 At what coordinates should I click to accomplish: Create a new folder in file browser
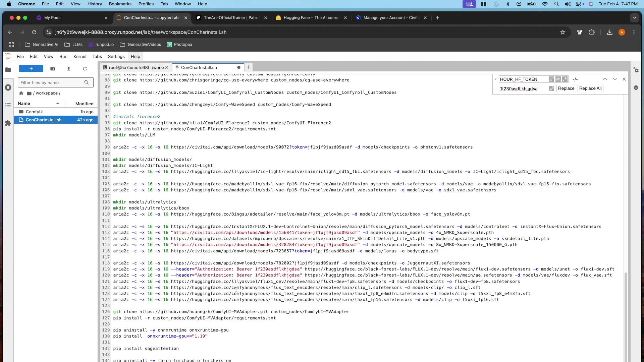[53, 69]
